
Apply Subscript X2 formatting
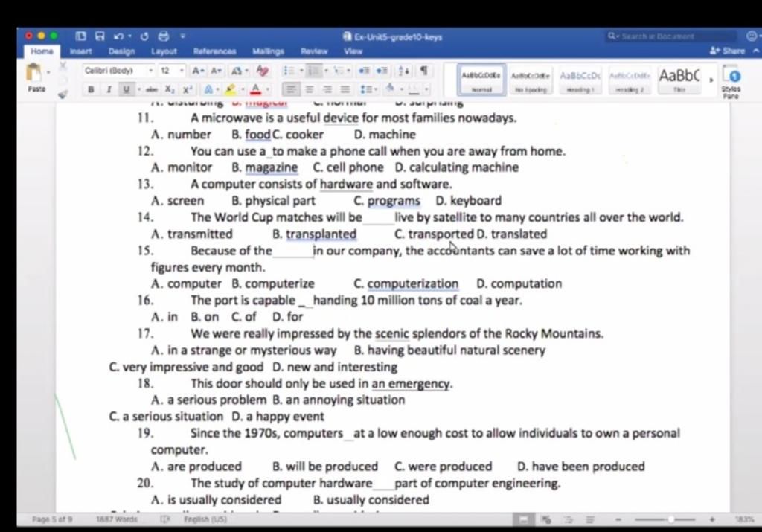click(169, 89)
